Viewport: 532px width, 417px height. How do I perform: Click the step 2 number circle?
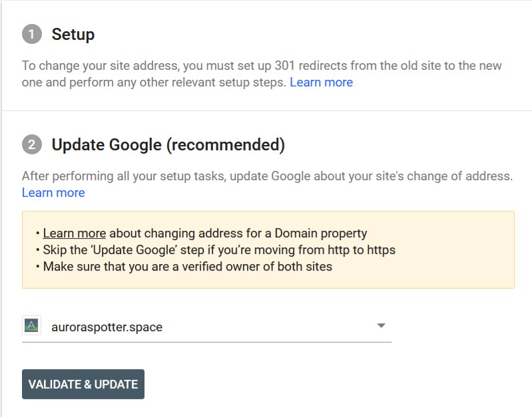coord(31,144)
